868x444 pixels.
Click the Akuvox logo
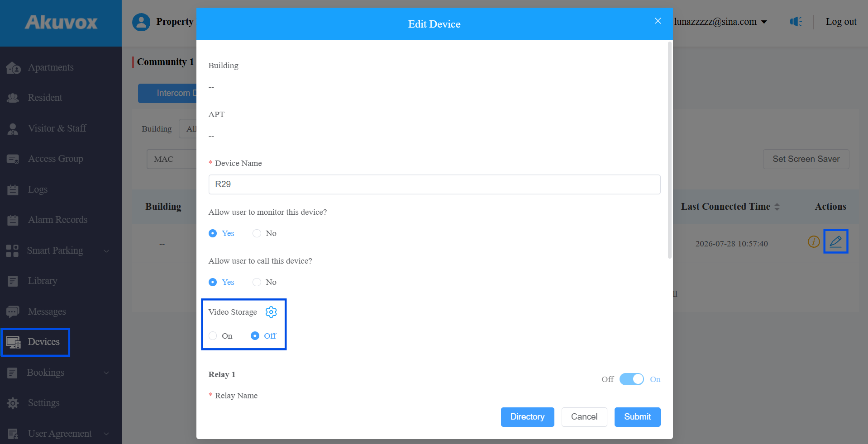61,22
